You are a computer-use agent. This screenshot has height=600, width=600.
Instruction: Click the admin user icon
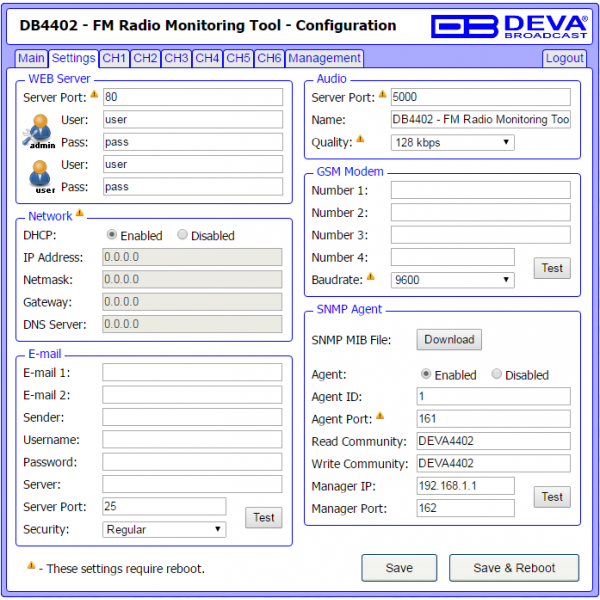(x=39, y=131)
